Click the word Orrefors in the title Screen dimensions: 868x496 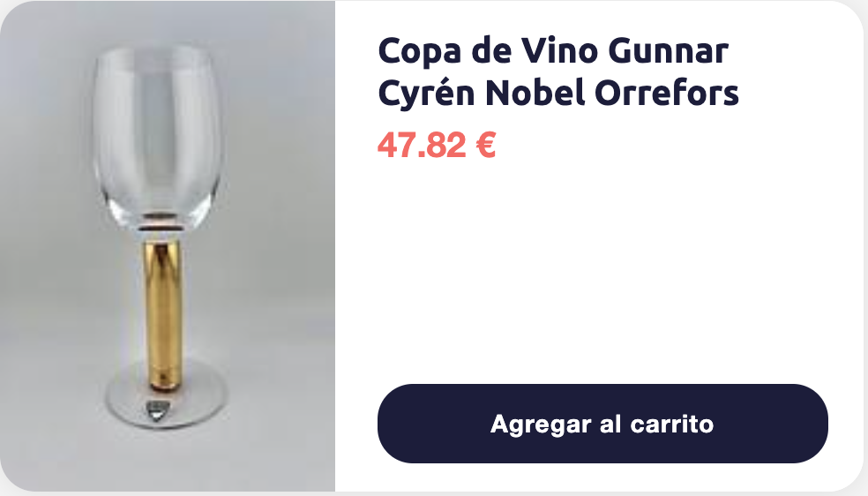click(667, 93)
